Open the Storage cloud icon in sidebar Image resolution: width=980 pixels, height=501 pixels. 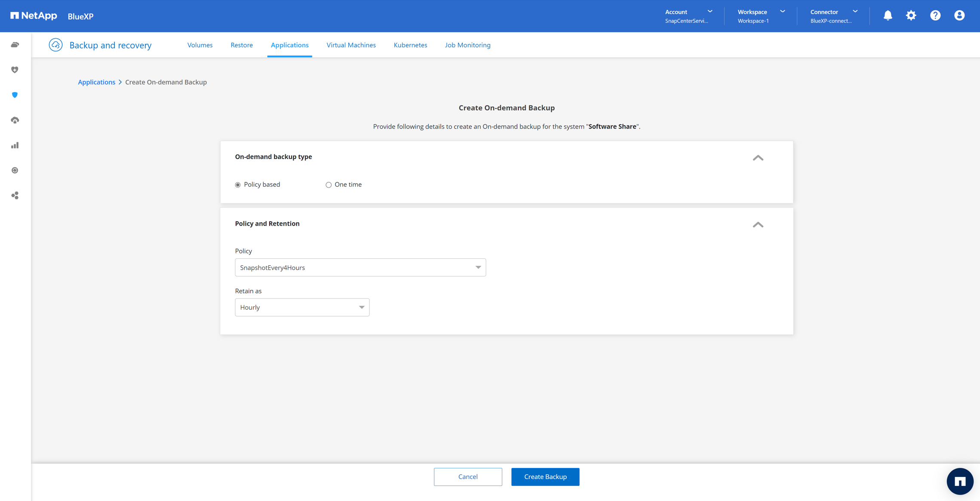click(15, 45)
